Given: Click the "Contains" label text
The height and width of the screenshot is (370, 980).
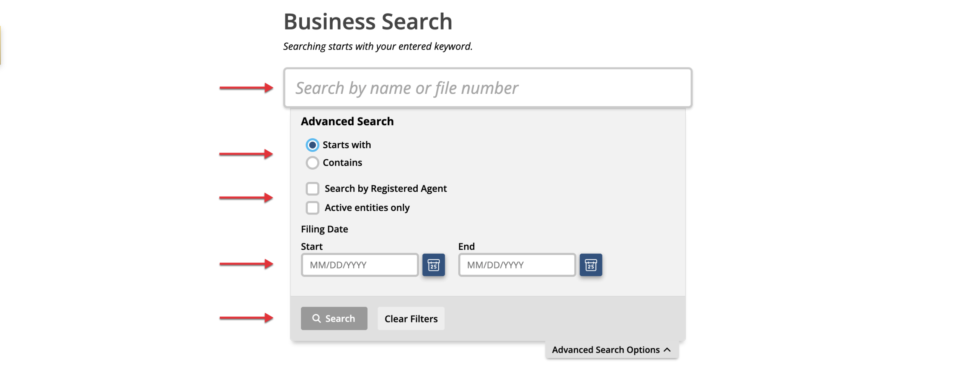Looking at the screenshot, I should [x=342, y=163].
